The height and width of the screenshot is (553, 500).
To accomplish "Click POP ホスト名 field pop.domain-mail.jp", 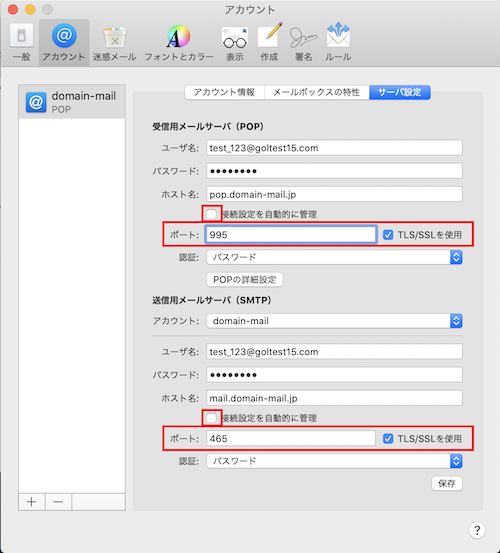I will 334,194.
